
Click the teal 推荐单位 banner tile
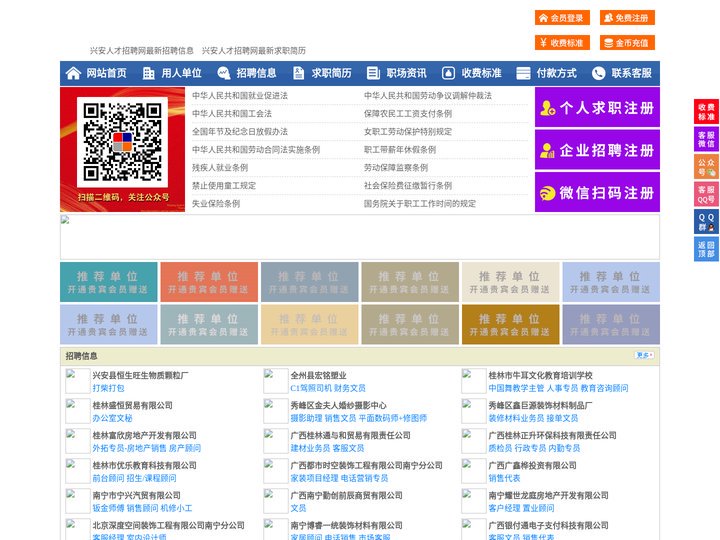pos(109,282)
